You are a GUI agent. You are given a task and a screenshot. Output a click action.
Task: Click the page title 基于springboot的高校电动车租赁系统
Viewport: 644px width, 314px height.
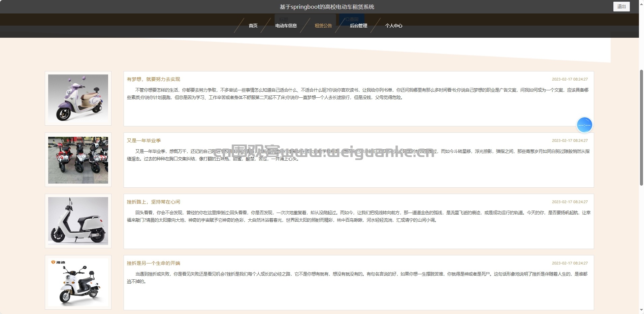click(x=327, y=7)
